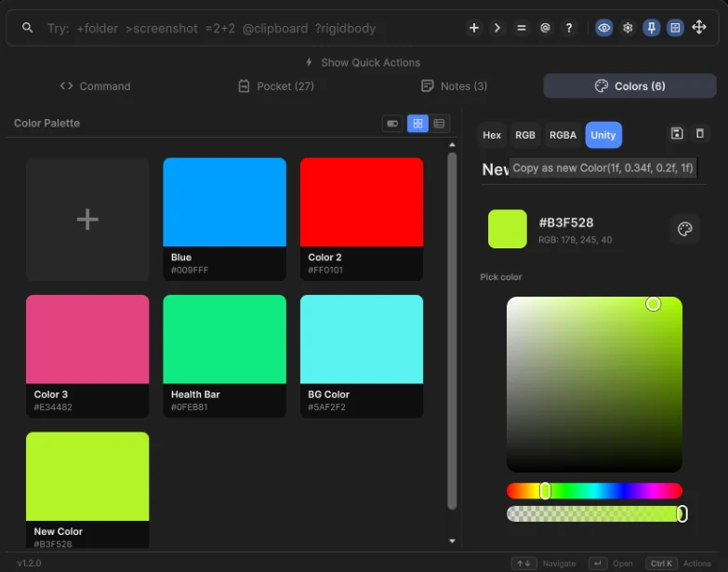Select the New Color lime swatch
The width and height of the screenshot is (728, 572).
pos(87,490)
